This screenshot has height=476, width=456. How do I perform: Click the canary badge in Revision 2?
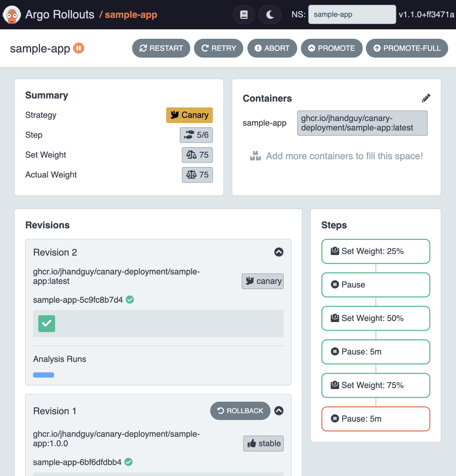(263, 281)
